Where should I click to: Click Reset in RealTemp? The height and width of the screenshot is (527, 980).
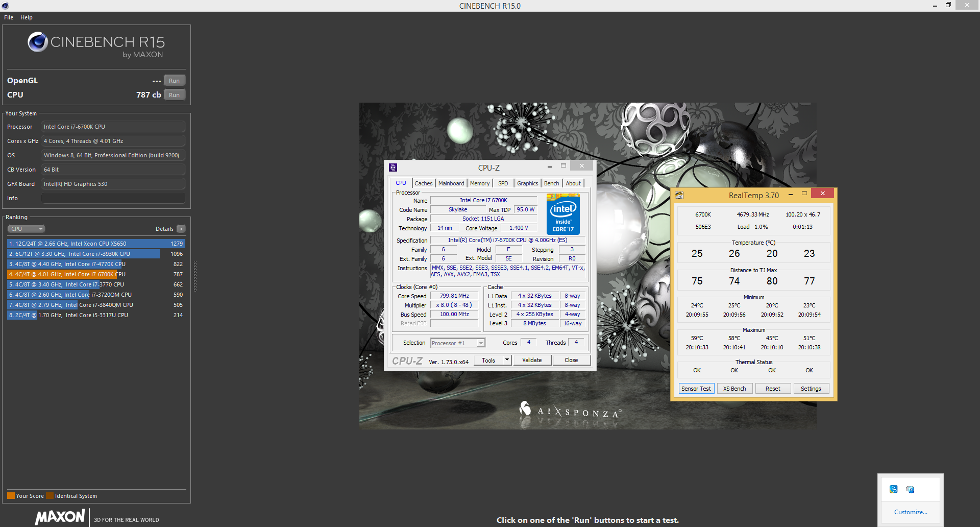point(773,389)
